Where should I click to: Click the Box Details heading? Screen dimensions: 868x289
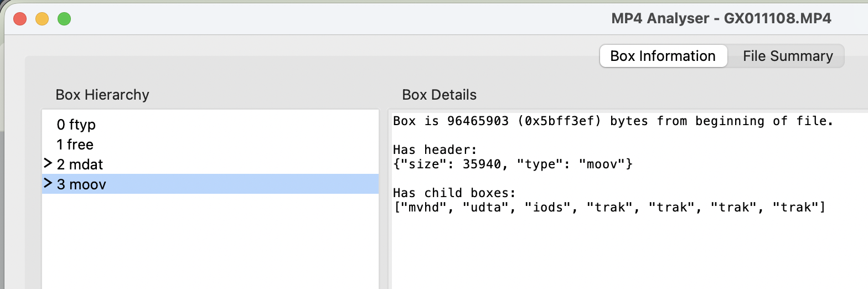(439, 95)
